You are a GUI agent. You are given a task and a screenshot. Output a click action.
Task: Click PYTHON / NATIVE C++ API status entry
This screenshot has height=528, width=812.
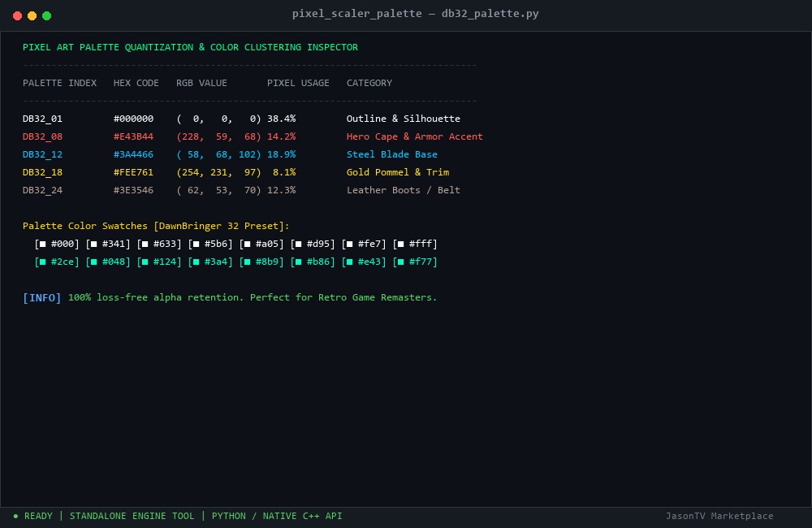pyautogui.click(x=277, y=516)
